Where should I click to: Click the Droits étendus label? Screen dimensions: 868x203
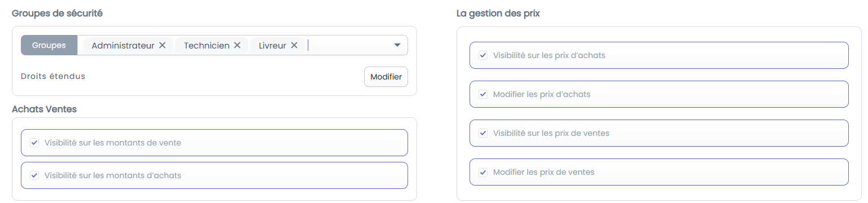53,76
